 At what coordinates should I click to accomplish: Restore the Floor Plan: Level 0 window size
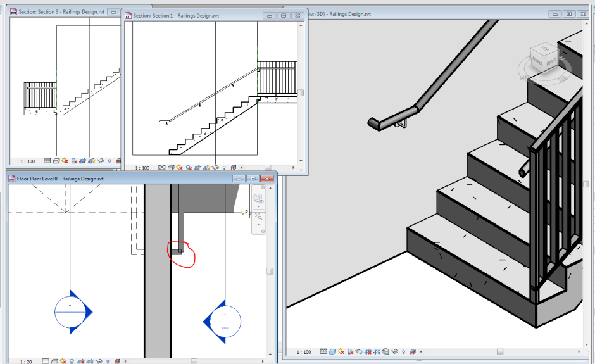coord(253,179)
